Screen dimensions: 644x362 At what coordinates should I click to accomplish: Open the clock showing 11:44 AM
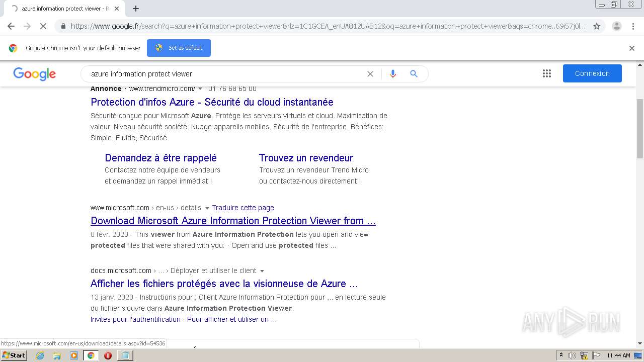tap(618, 355)
